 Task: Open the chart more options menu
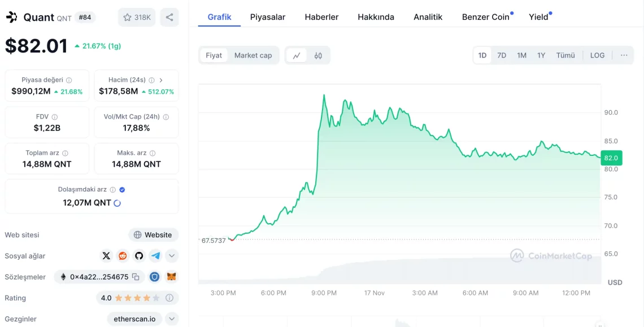point(624,55)
